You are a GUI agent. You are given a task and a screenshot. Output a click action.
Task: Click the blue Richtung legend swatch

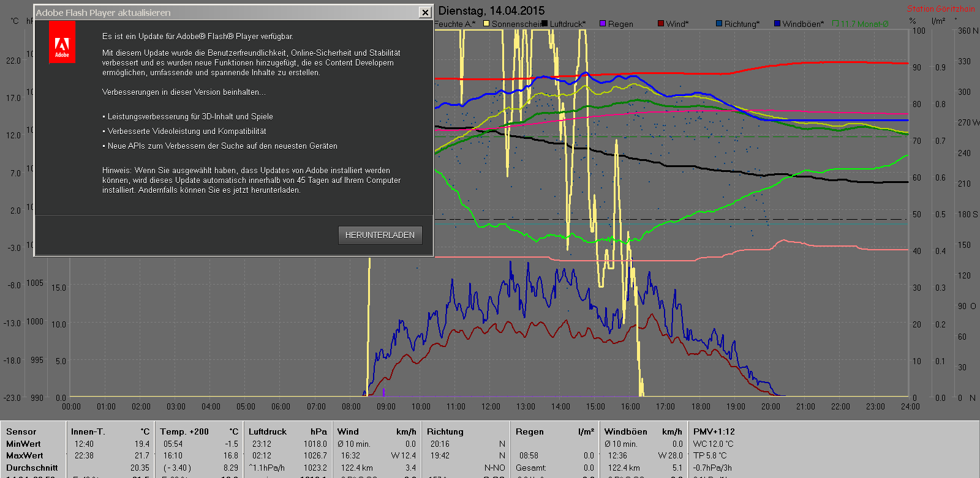[719, 24]
